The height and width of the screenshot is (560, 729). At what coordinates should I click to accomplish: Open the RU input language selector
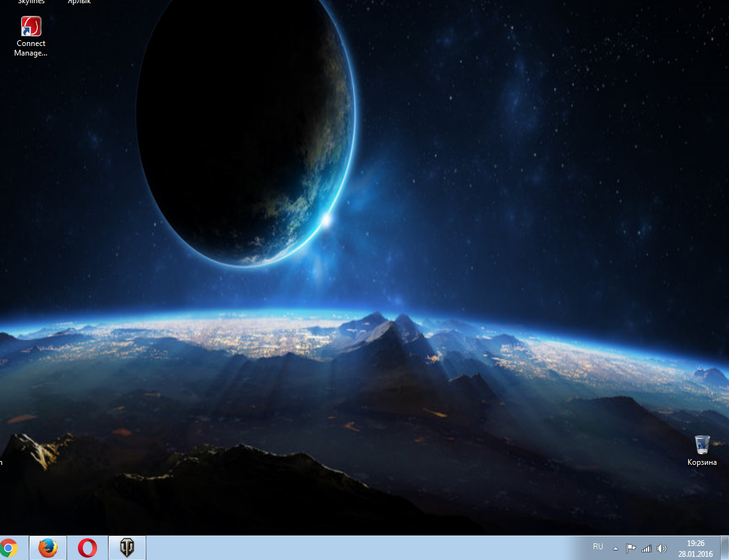(598, 547)
